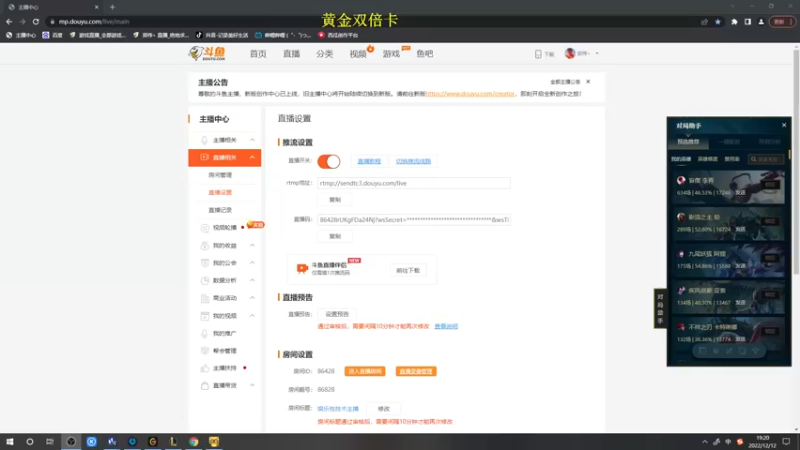Click into the stream key input field
Image resolution: width=800 pixels, height=450 pixels.
(x=414, y=220)
